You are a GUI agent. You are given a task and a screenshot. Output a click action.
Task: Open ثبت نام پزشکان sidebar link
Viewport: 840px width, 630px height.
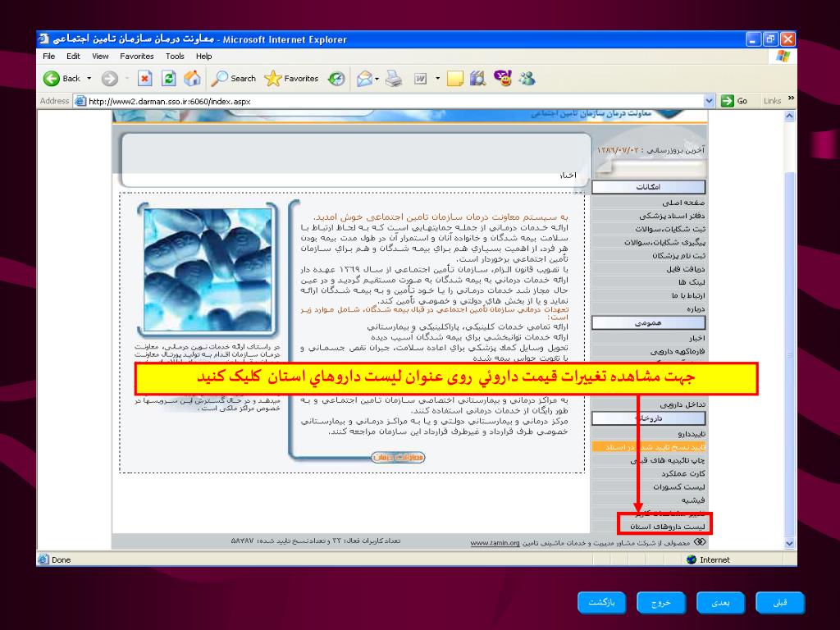point(678,256)
